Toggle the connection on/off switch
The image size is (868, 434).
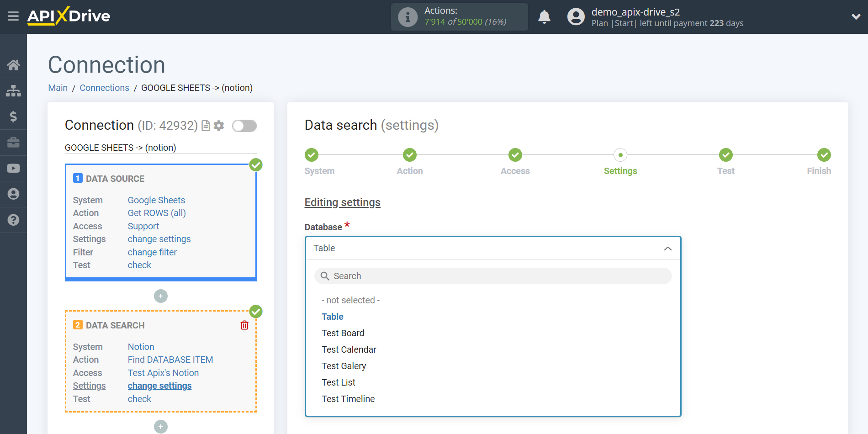pos(244,126)
